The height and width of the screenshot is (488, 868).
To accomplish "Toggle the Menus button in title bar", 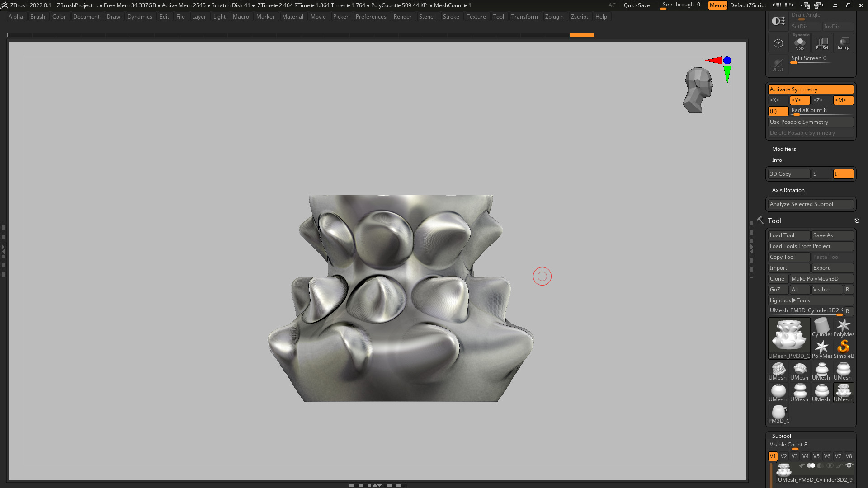I will [x=718, y=5].
